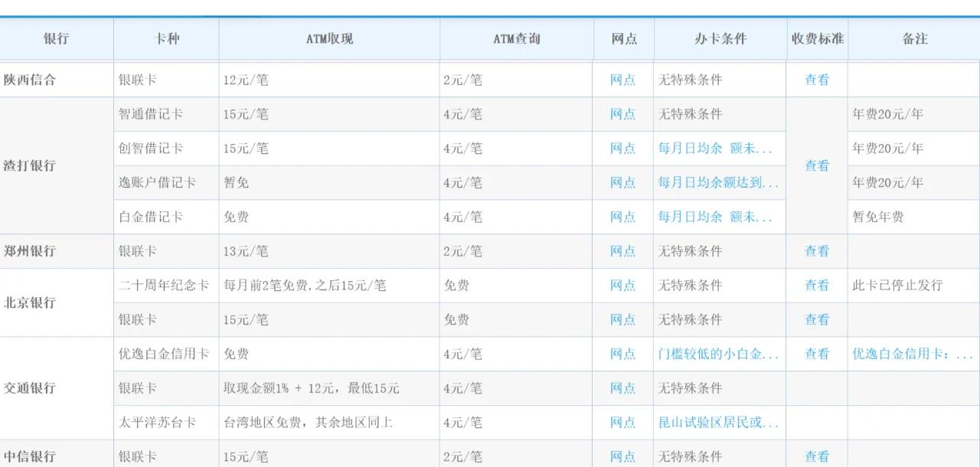
Task: Open 查看 fee link for 中信银行
Action: [x=816, y=457]
